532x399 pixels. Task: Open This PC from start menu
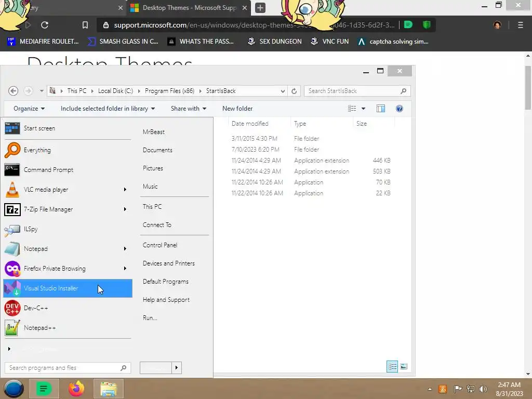point(152,207)
